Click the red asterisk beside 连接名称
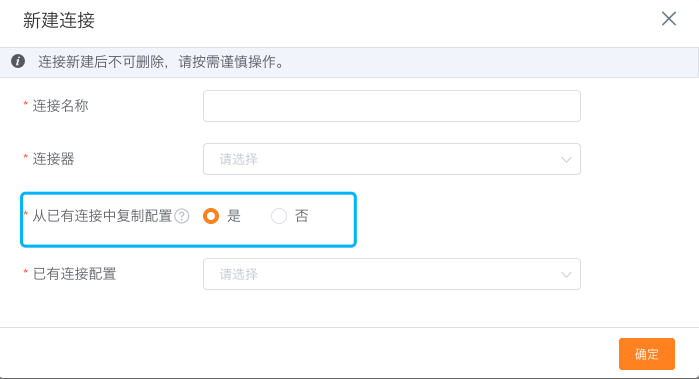Screen dimensions: 699x379 (x=25, y=105)
